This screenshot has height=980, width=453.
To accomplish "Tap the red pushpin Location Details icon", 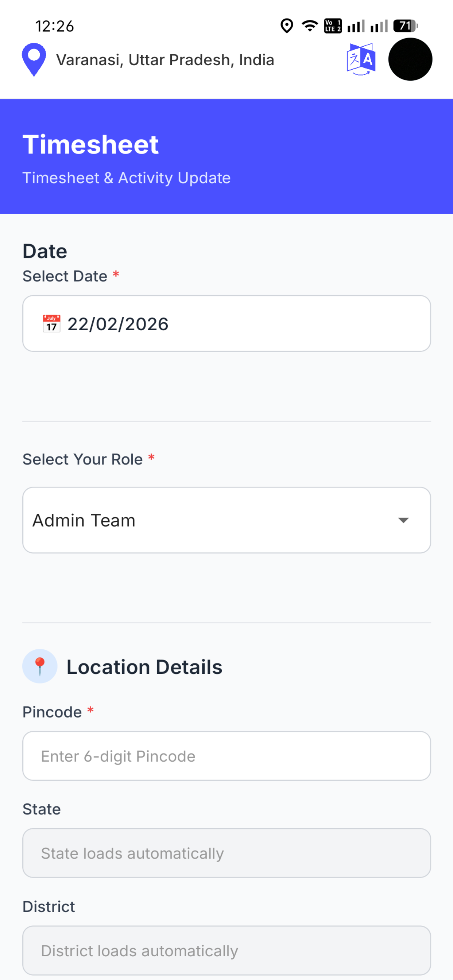I will (x=40, y=666).
